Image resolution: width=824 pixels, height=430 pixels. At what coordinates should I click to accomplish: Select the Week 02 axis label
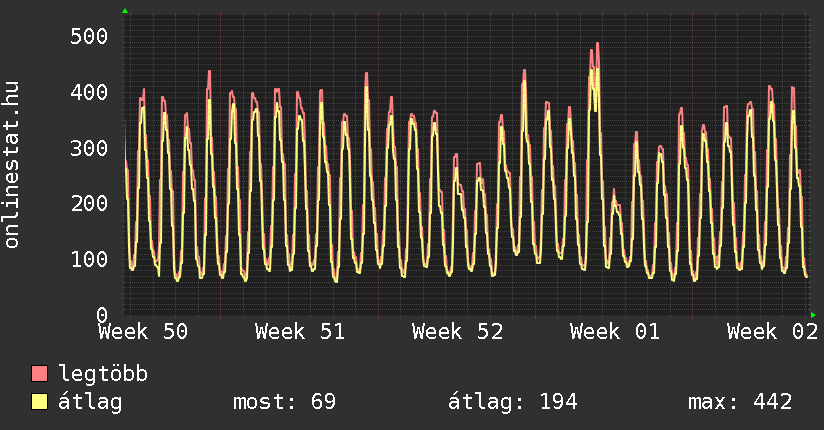771,332
